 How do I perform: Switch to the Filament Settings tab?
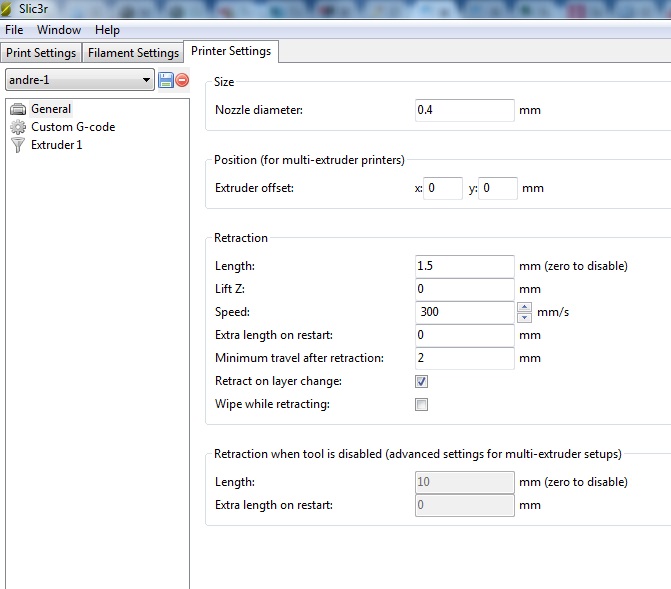(133, 53)
